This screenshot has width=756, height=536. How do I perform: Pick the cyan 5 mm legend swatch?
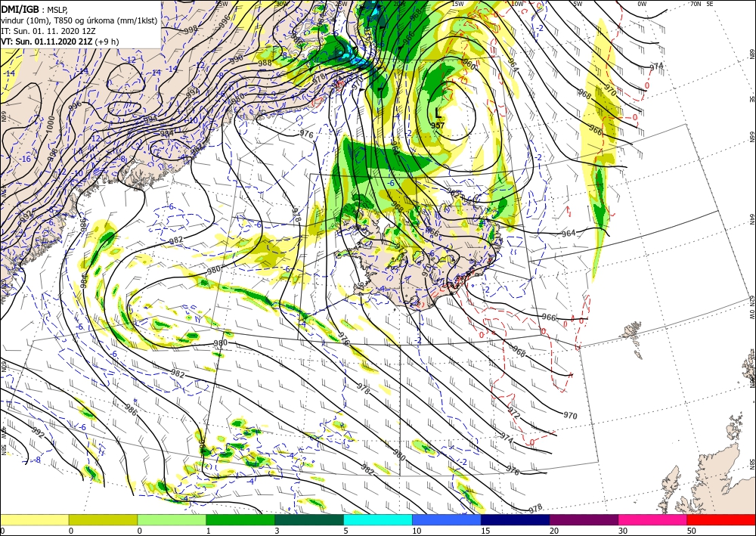pos(378,519)
